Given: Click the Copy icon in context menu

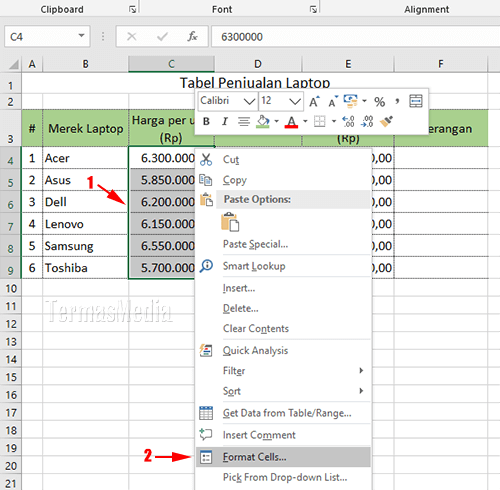Looking at the screenshot, I should (206, 180).
